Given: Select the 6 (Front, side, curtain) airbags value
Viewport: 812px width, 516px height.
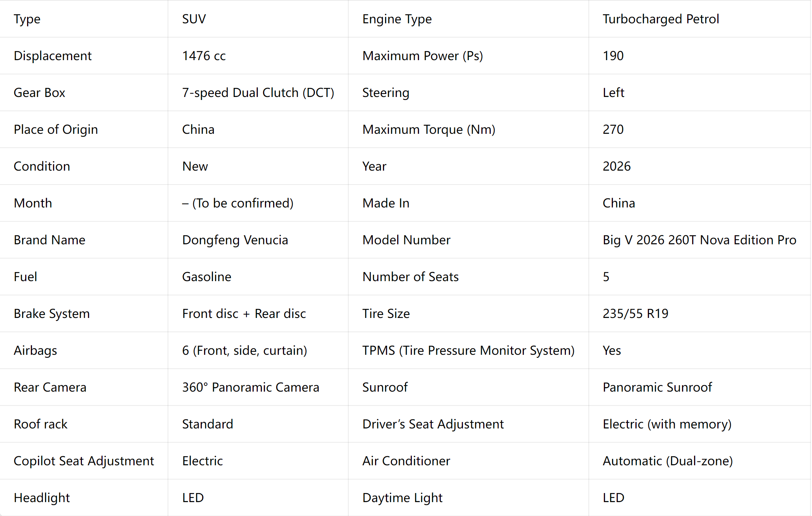Looking at the screenshot, I should pos(245,350).
